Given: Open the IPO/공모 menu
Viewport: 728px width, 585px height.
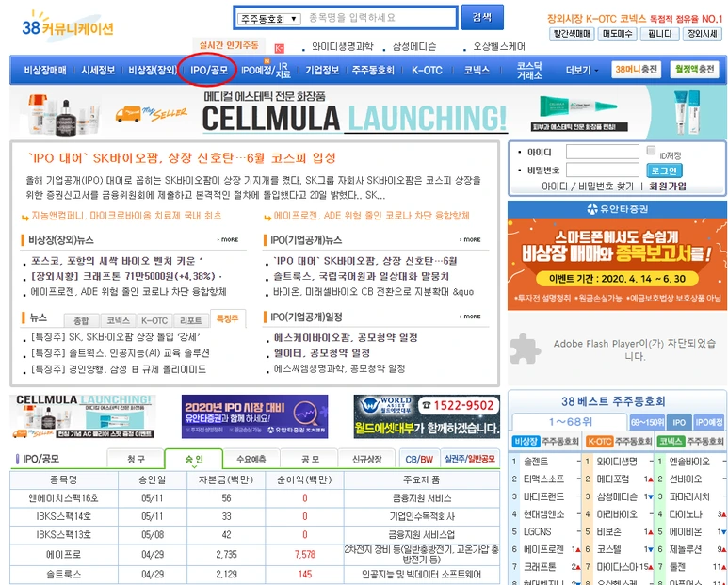Looking at the screenshot, I should [209, 70].
